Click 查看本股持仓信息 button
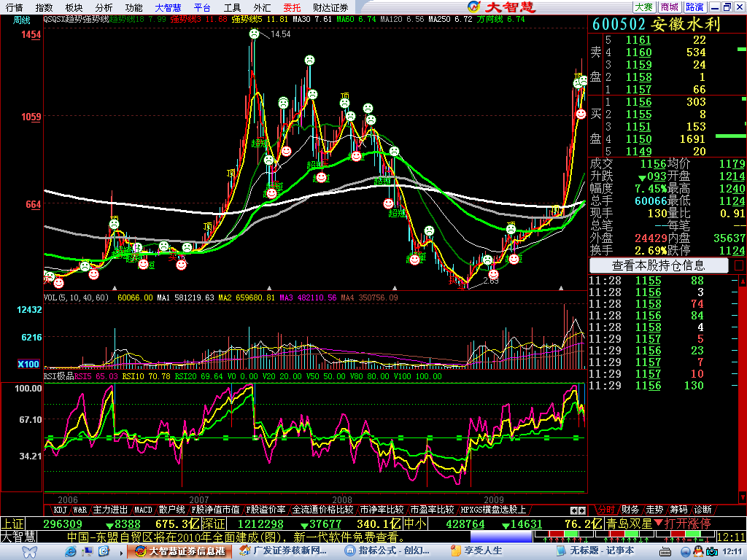 pyautogui.click(x=659, y=265)
